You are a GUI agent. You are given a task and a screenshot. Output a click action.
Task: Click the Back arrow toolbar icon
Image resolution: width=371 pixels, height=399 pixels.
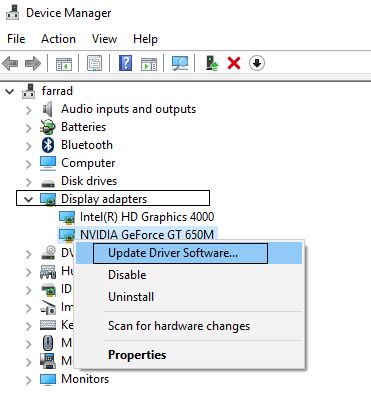[x=10, y=63]
